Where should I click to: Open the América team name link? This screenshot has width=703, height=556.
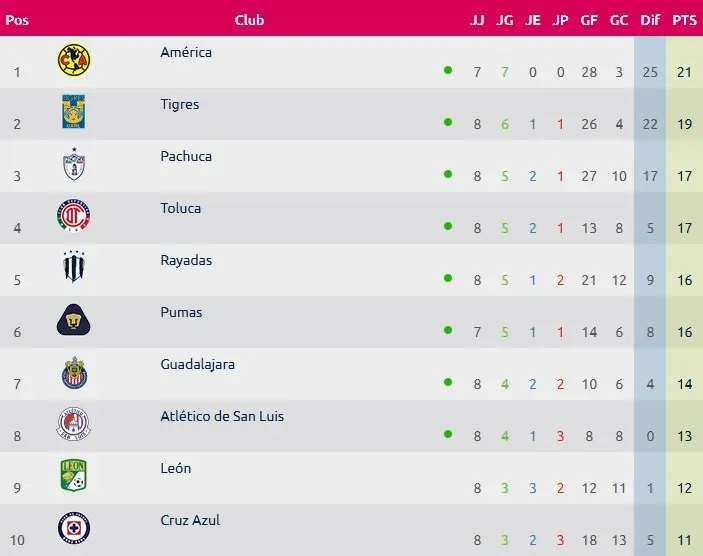click(x=186, y=52)
